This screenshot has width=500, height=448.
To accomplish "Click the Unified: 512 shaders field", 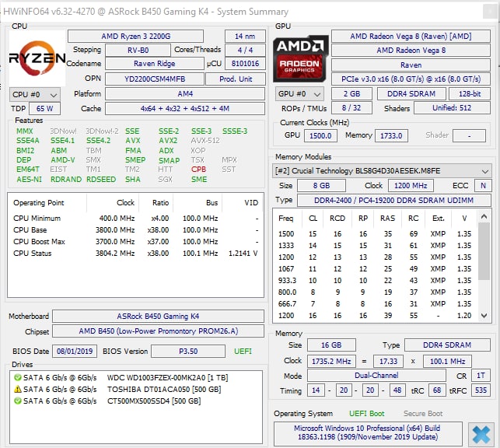I will (x=452, y=108).
